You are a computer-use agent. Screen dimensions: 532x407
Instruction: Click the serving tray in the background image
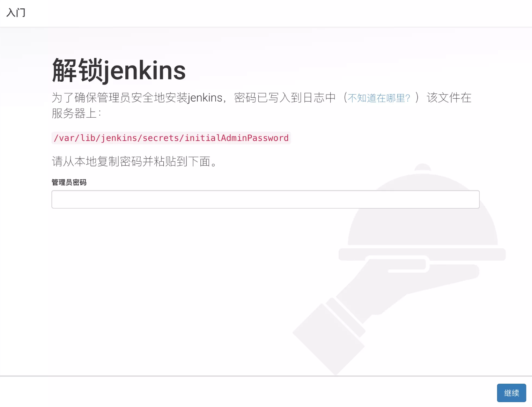(x=422, y=254)
